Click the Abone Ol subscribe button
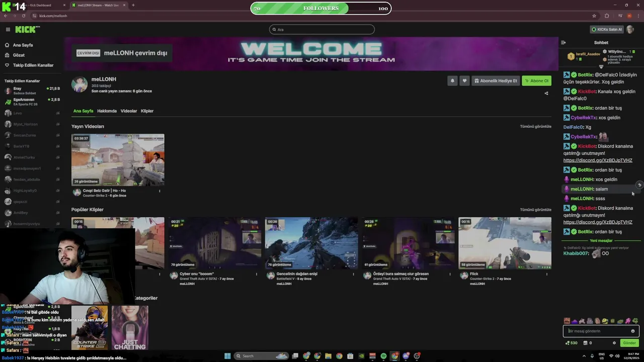This screenshot has width=644, height=362. coord(536,80)
